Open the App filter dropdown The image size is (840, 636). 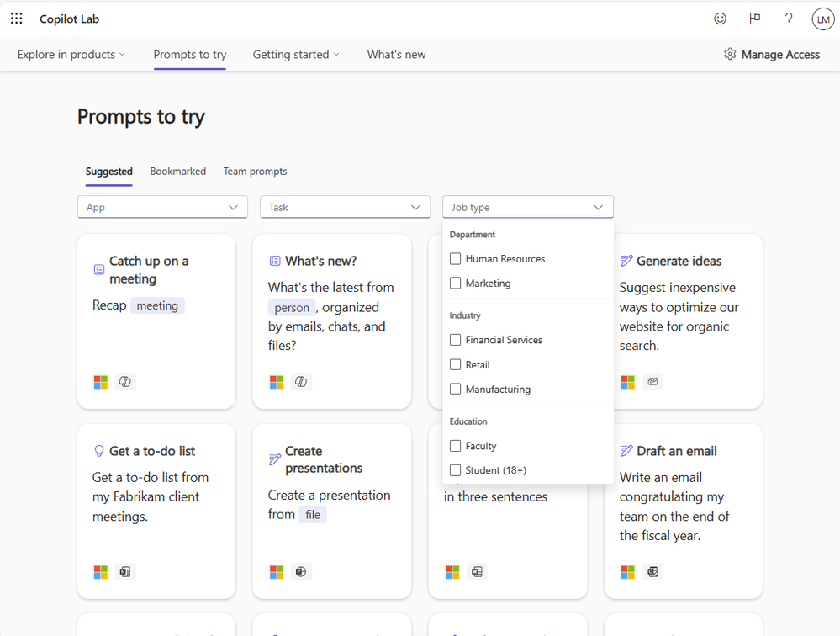pyautogui.click(x=162, y=207)
